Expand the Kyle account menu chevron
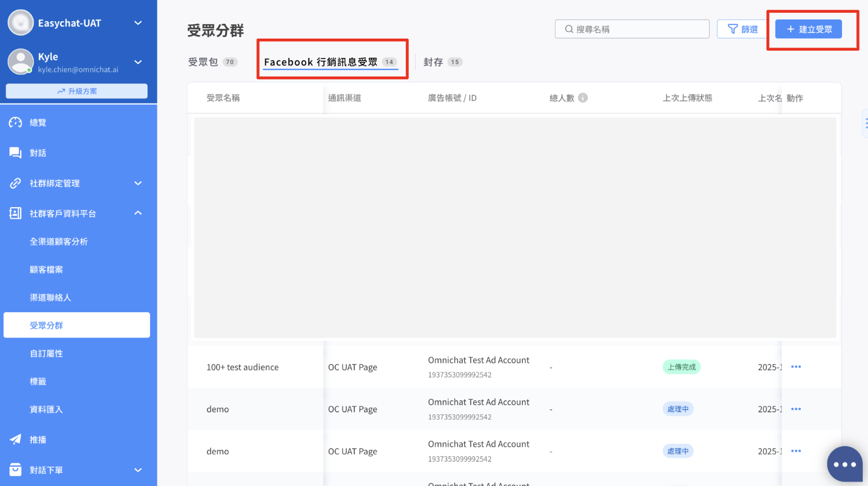868x486 pixels. point(138,62)
